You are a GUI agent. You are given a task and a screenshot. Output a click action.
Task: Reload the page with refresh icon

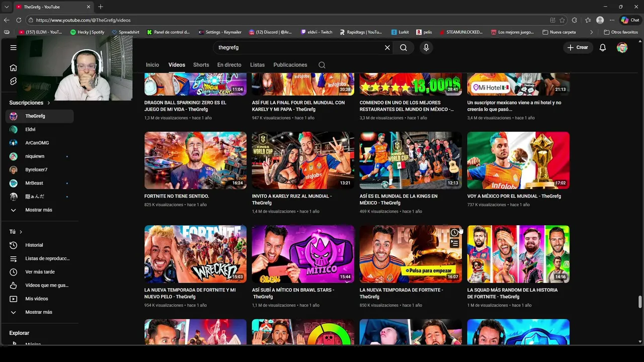tap(19, 20)
